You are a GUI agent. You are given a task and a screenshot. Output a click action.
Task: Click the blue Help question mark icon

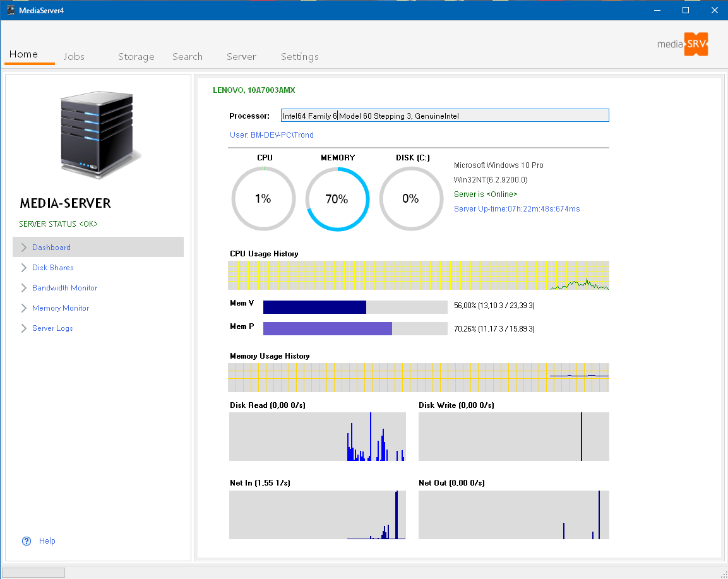(27, 540)
